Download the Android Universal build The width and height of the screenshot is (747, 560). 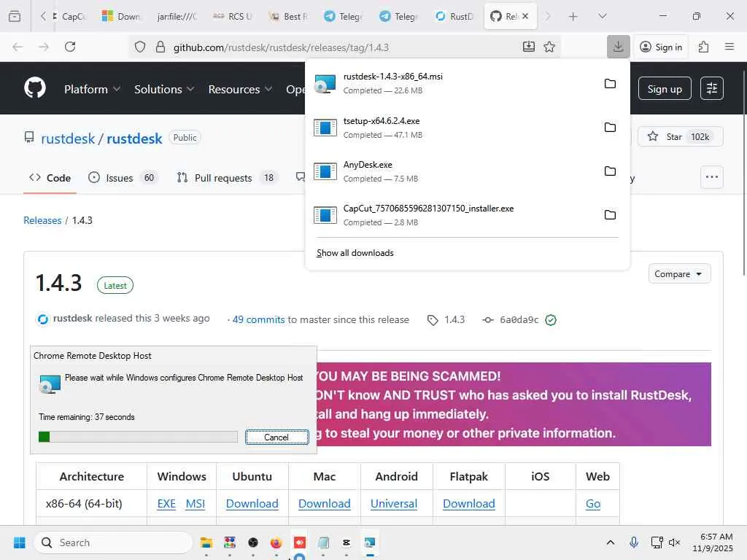(394, 503)
